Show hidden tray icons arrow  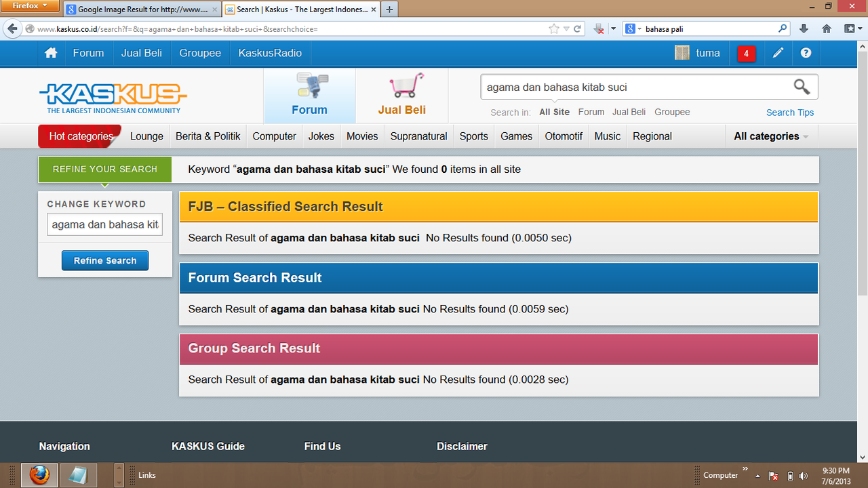click(757, 476)
